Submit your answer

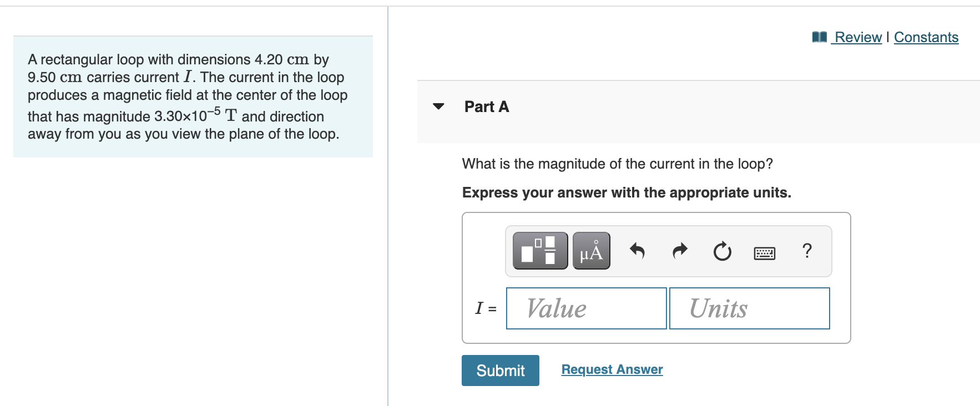(x=499, y=370)
